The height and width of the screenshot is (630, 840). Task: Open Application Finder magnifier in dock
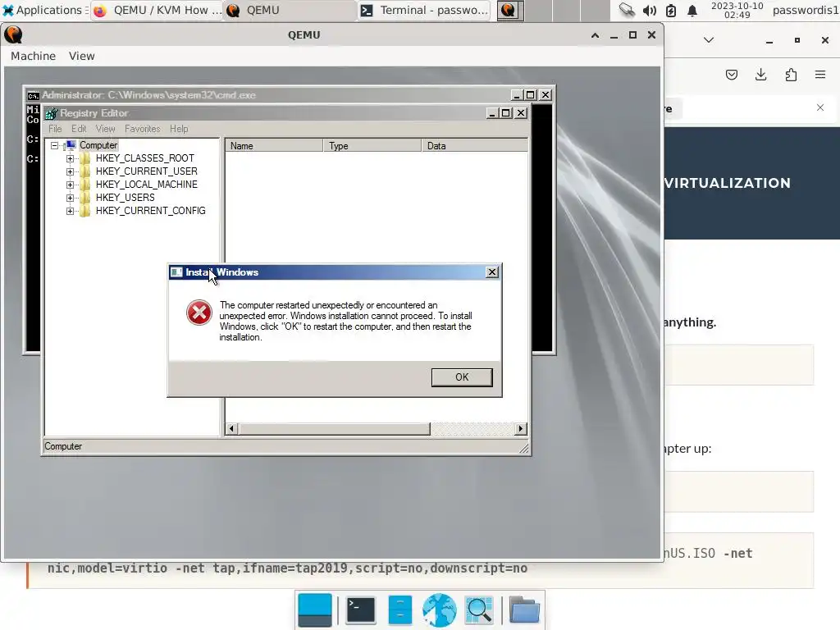pos(479,609)
